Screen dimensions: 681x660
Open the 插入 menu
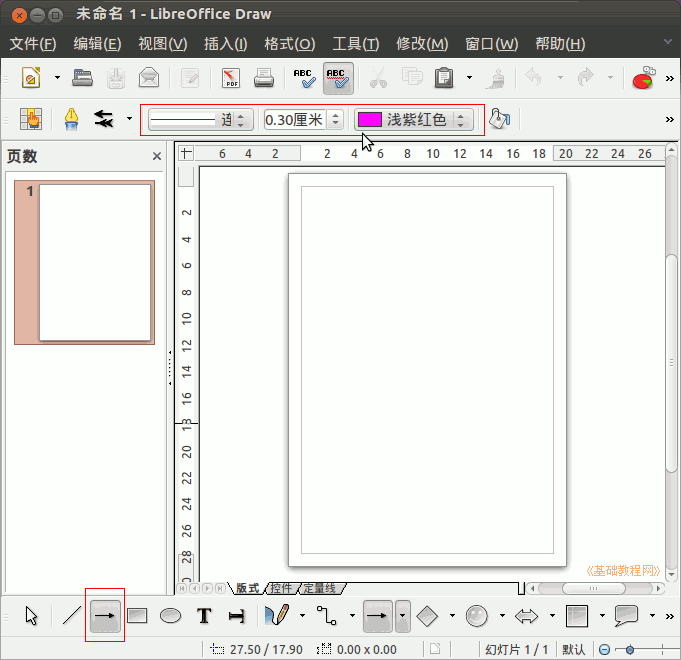(x=225, y=44)
